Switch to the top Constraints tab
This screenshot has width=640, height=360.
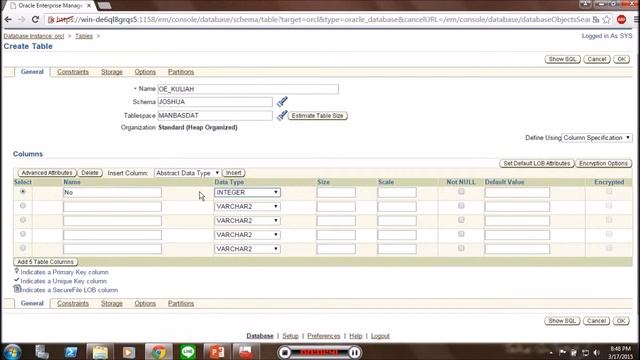coord(73,72)
